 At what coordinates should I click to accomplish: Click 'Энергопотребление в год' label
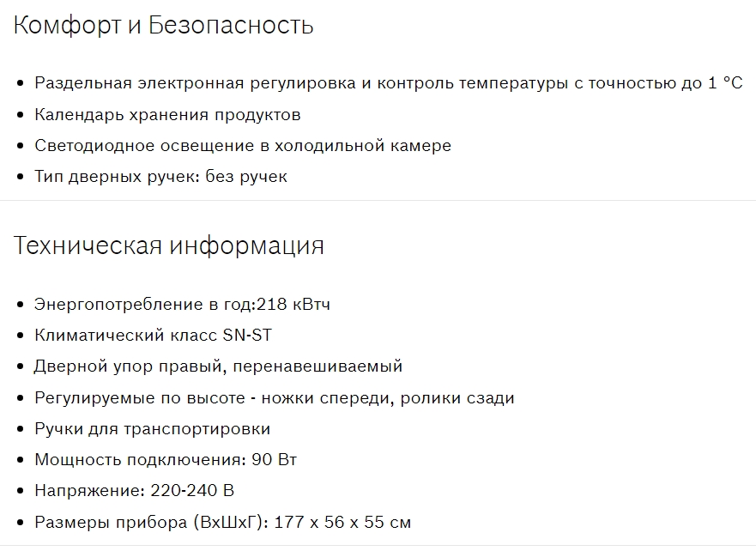click(x=142, y=305)
